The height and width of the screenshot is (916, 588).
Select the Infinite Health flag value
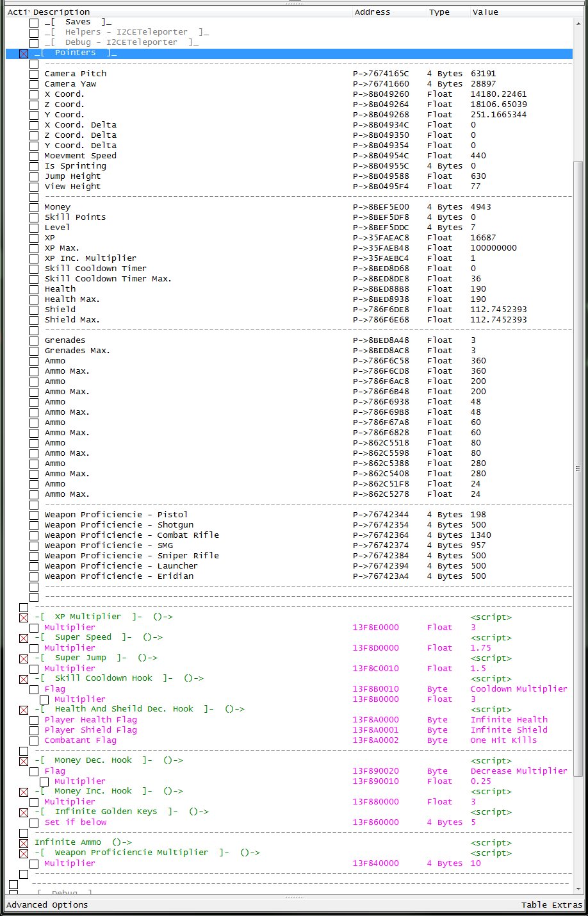pos(509,720)
